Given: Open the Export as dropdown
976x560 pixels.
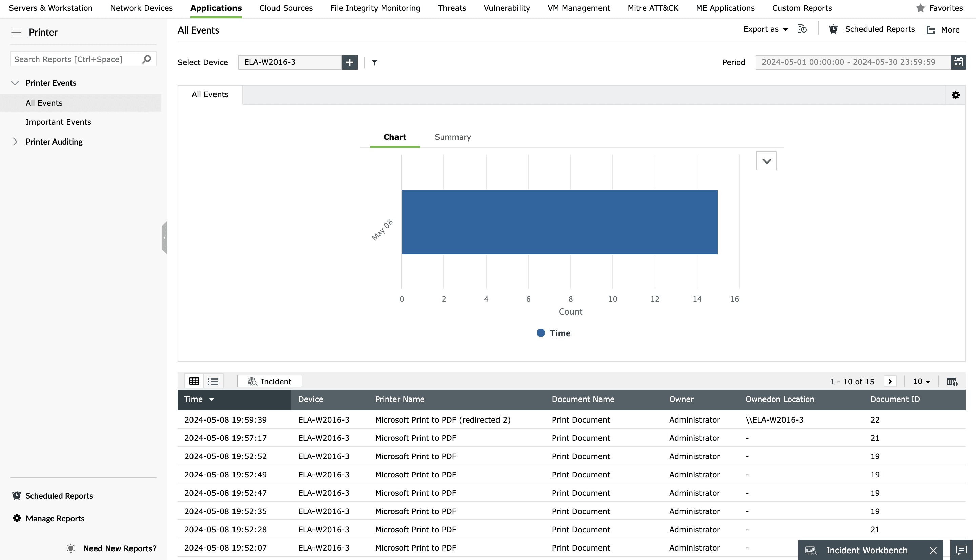Looking at the screenshot, I should (765, 29).
